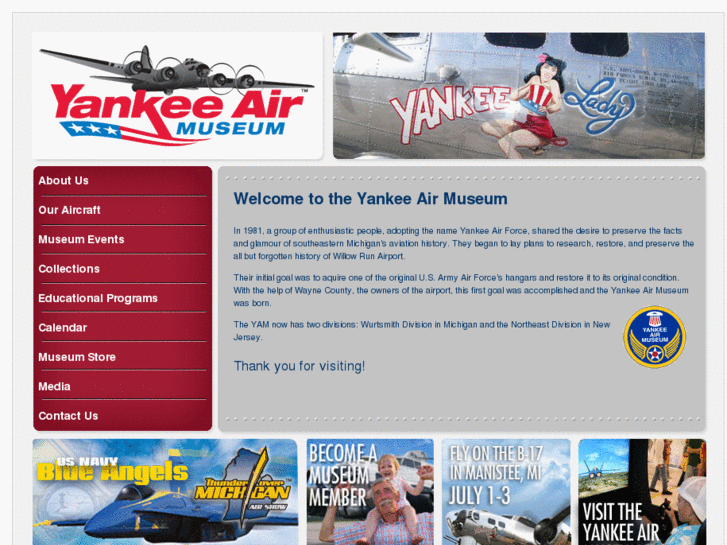
Task: Select the Contact Us menu item
Action: click(68, 416)
